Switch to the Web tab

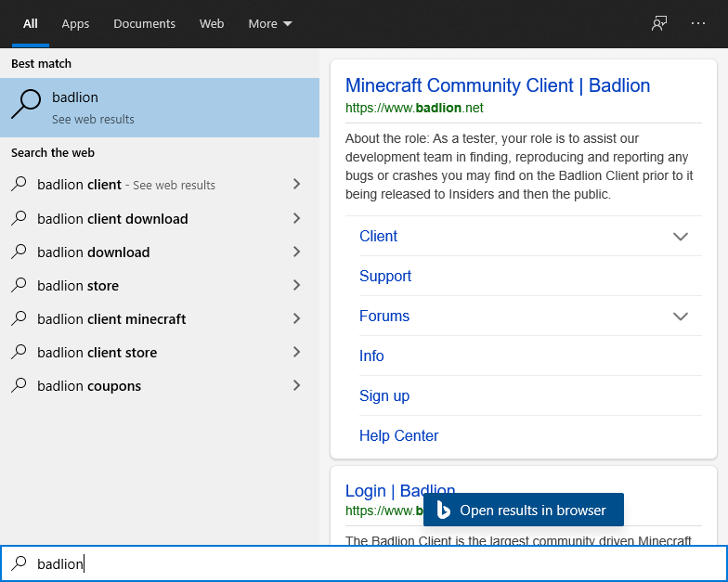[x=212, y=24]
